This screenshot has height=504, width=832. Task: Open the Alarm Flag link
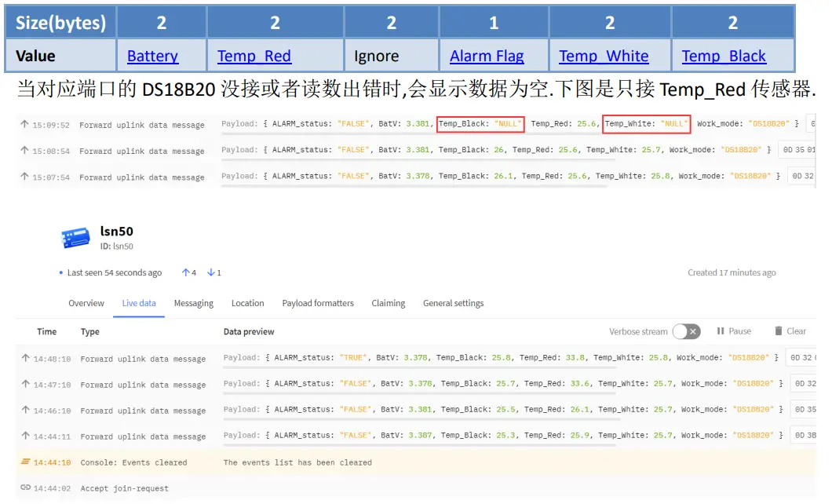[487, 57]
